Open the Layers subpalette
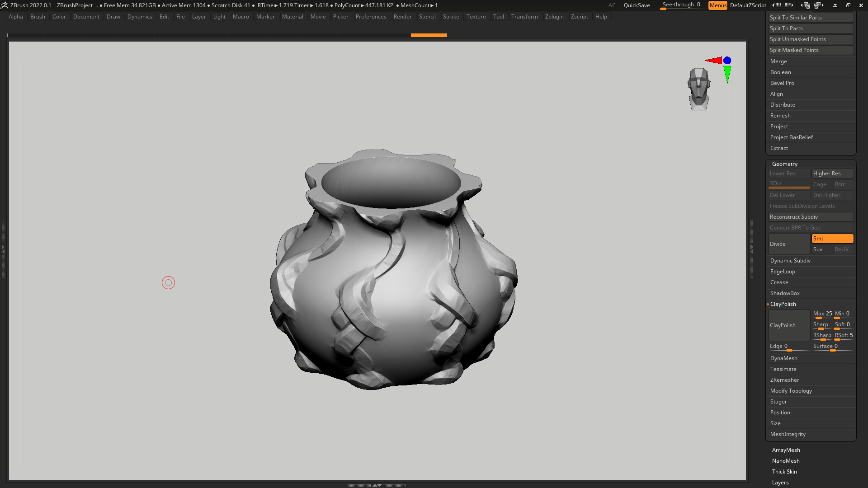Screen dimensions: 868x488 tap(780, 483)
